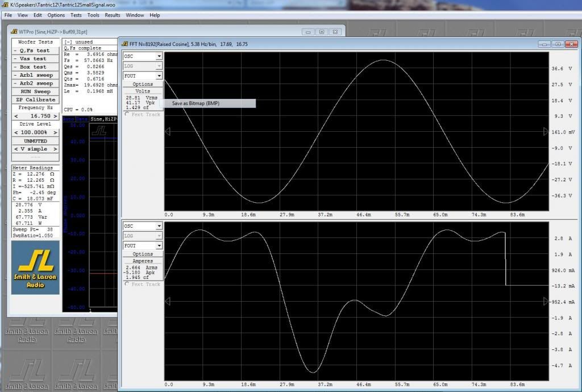
Task: Click the 2.664 Arms reading
Action: (142, 268)
